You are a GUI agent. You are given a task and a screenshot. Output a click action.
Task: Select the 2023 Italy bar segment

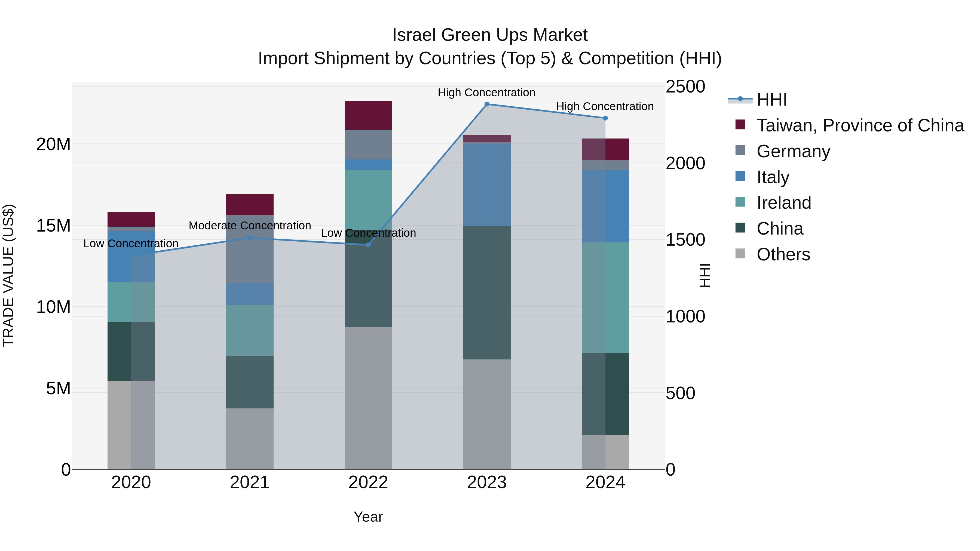(486, 184)
